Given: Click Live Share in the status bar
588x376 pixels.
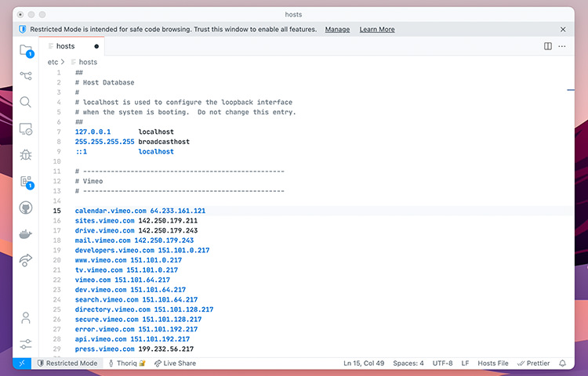Looking at the screenshot, I should coord(175,363).
